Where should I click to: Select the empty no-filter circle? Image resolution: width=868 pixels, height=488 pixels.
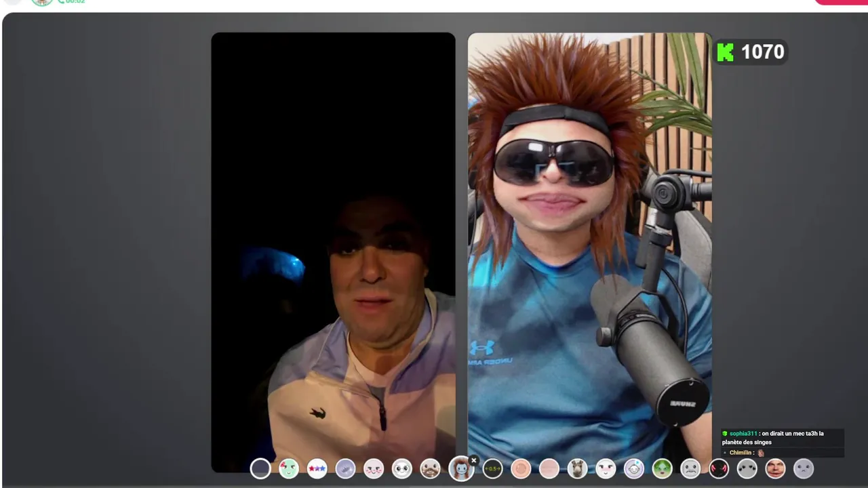260,468
